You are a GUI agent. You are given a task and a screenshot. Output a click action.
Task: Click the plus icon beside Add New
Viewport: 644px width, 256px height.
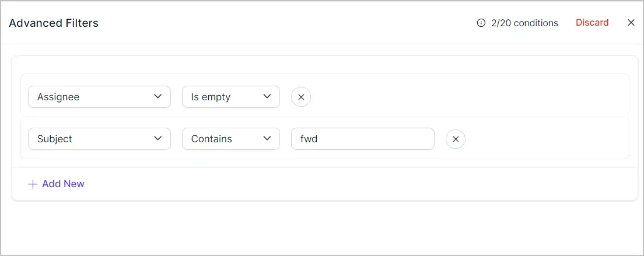pos(33,184)
